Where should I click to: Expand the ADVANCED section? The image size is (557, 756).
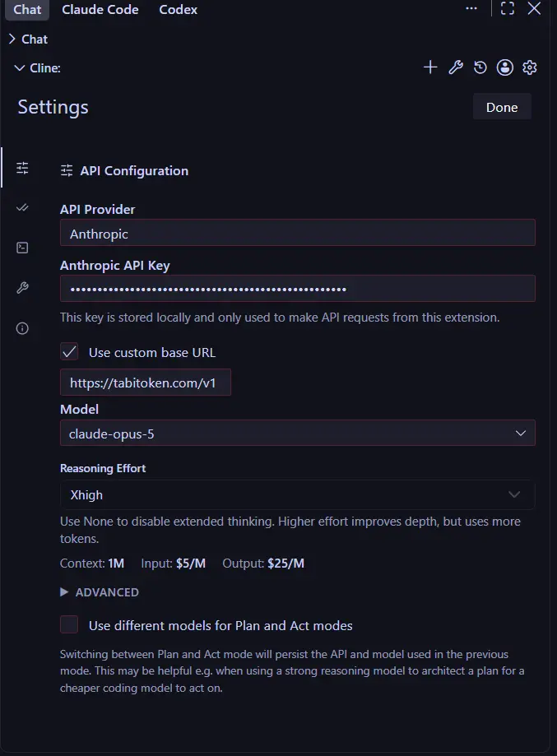(100, 592)
